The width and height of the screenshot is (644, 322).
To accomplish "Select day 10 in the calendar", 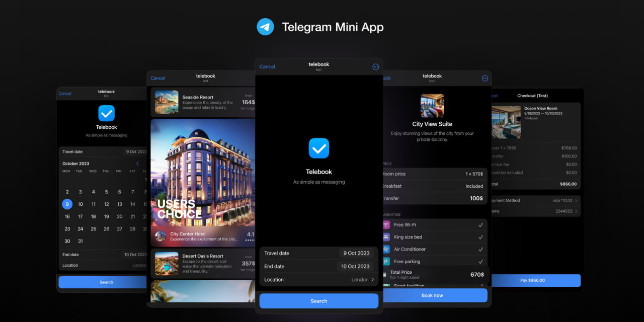I will 80,204.
